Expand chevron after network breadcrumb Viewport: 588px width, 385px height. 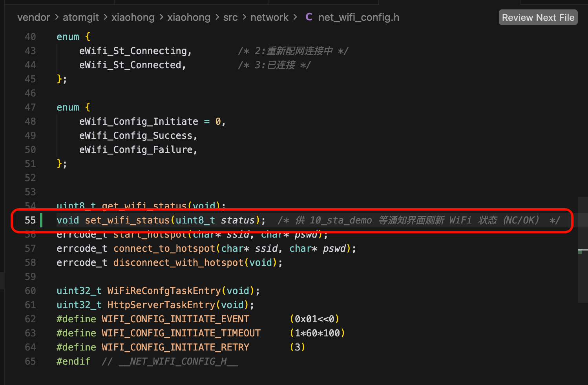295,17
